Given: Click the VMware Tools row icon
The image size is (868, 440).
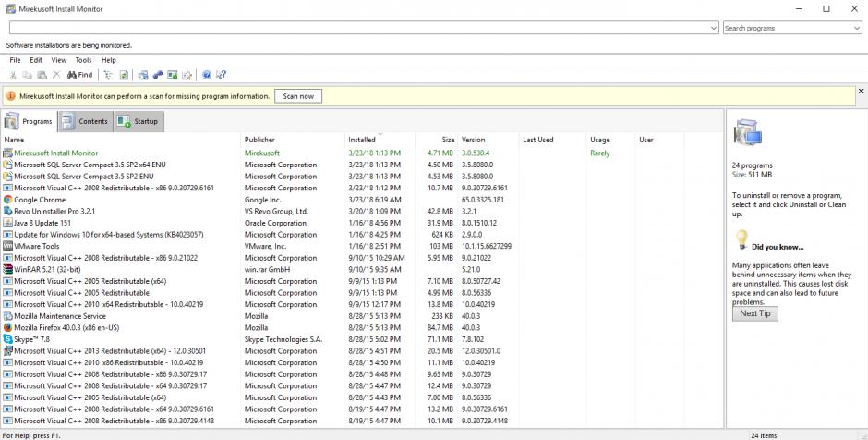Looking at the screenshot, I should pyautogui.click(x=7, y=246).
